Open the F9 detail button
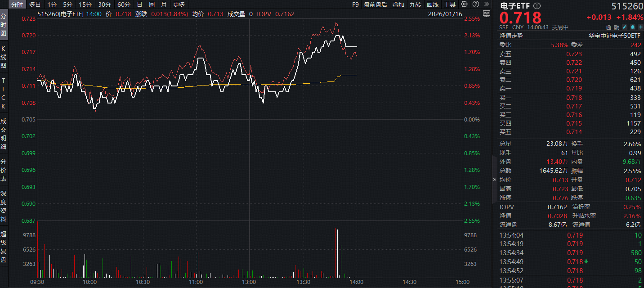This screenshot has height=288, width=644. click(x=355, y=4)
